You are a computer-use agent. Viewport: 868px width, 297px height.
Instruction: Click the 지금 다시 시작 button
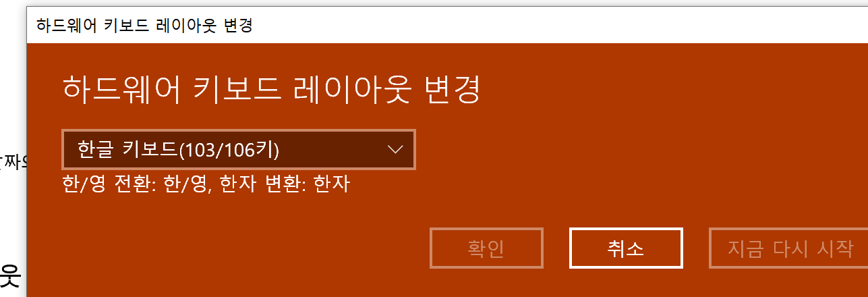788,248
